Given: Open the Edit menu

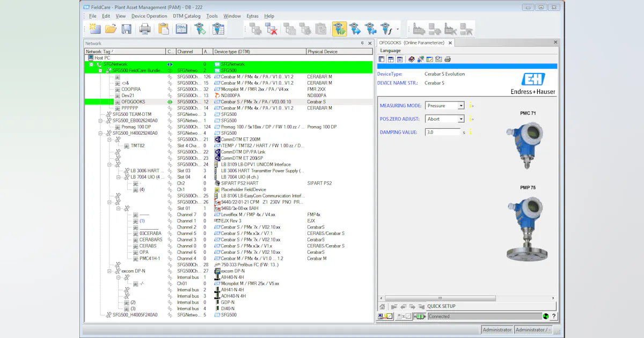Looking at the screenshot, I should [x=106, y=16].
